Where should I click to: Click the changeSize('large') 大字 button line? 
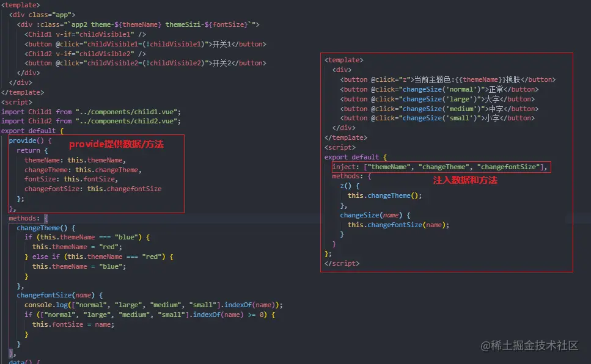click(437, 99)
